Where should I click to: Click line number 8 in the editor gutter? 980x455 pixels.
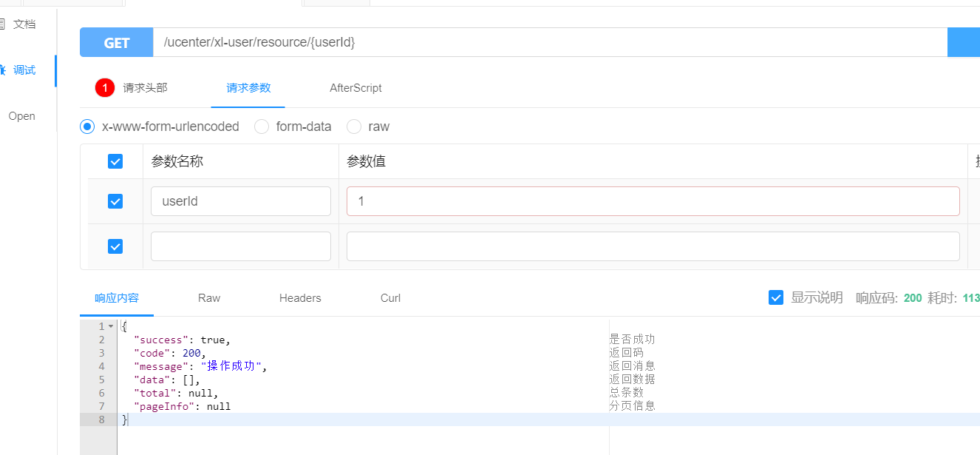102,419
